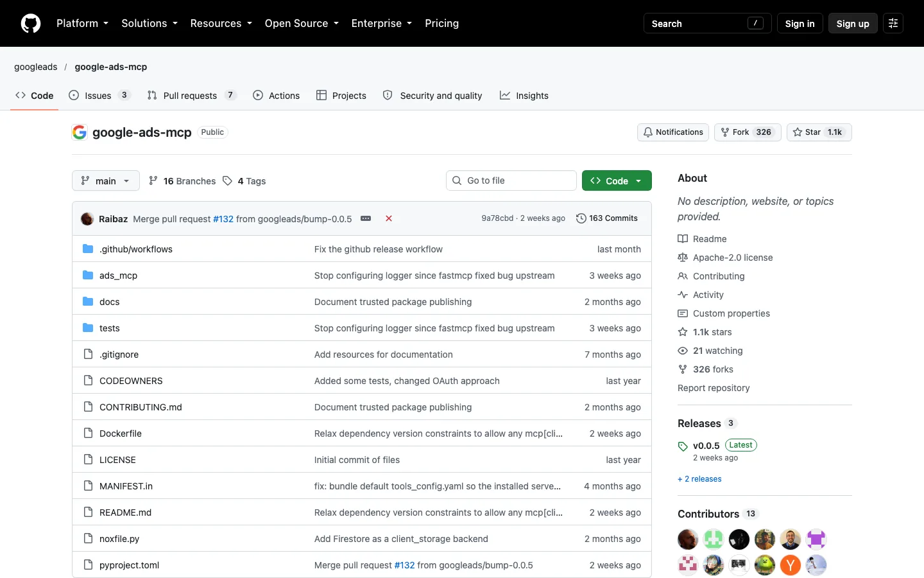Viewport: 924px width, 578px height.
Task: Expand the Platform menu
Action: 82,23
